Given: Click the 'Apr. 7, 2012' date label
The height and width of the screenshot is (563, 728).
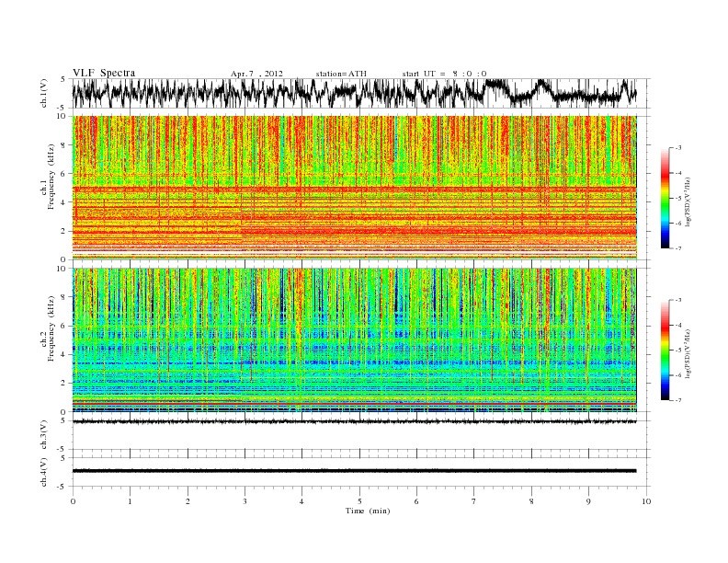Looking at the screenshot, I should 256,74.
